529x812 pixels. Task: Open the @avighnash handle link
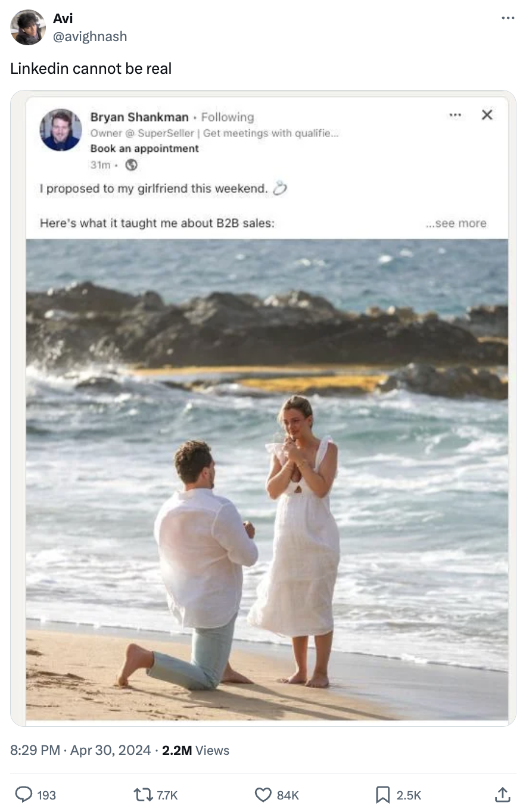click(90, 36)
